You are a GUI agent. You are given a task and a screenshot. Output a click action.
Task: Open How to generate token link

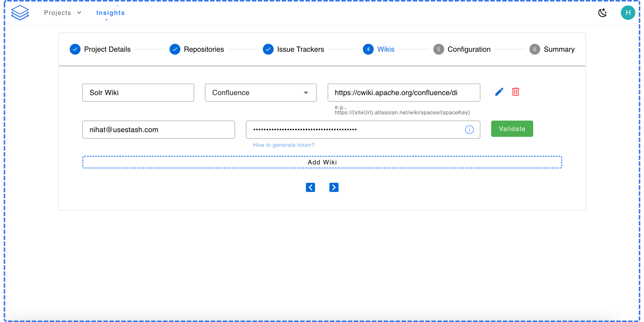tap(283, 145)
